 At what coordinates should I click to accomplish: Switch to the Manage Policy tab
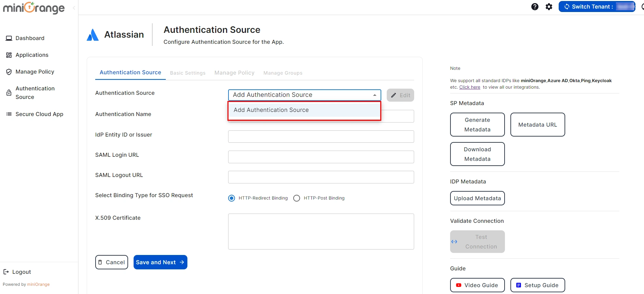234,73
